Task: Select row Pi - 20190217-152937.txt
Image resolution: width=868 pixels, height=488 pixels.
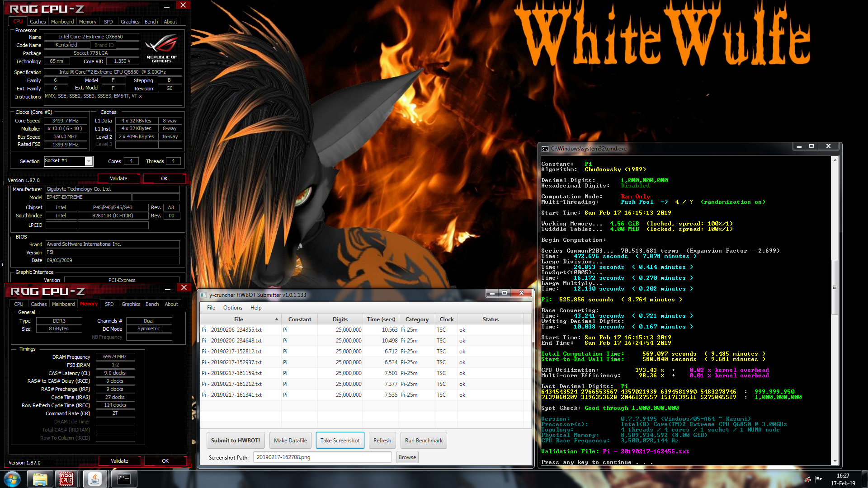Action: (x=365, y=362)
